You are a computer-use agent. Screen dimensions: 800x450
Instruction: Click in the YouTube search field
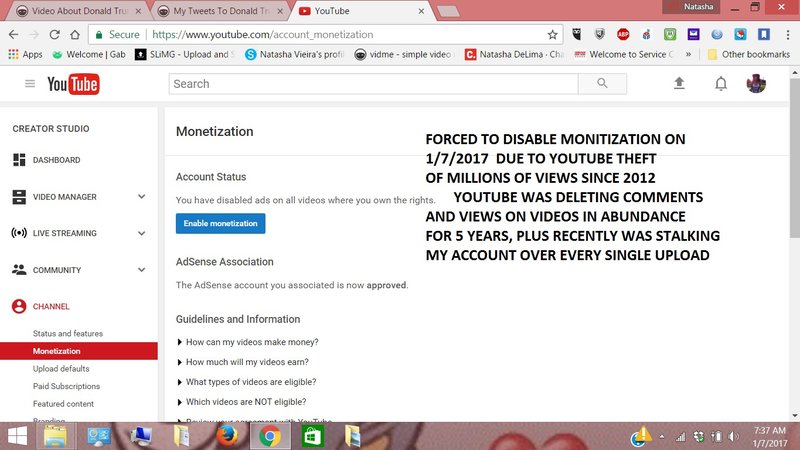373,84
